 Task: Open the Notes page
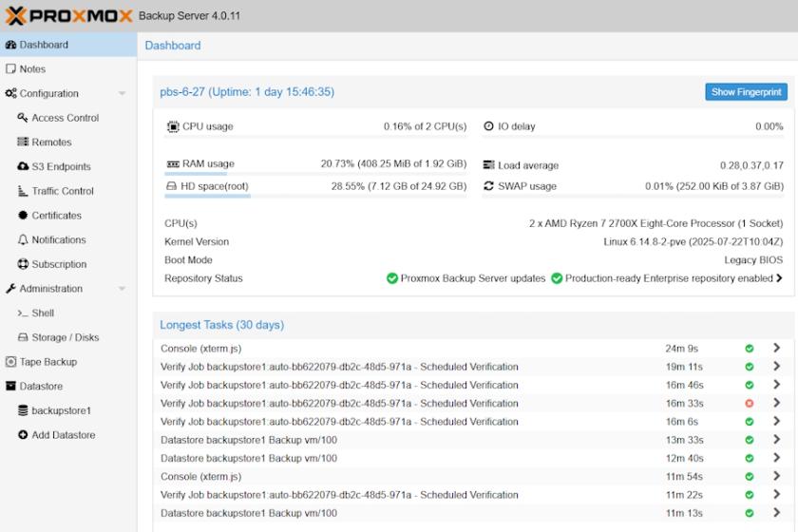[x=68, y=69]
